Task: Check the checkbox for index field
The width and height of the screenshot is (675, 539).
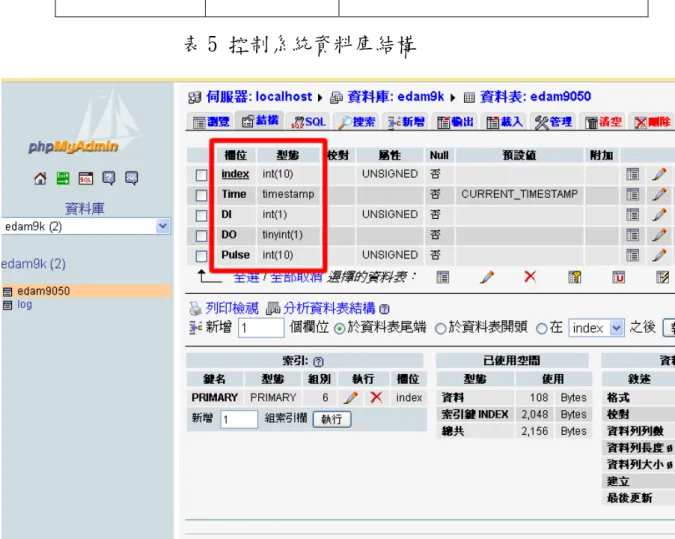Action: (201, 175)
